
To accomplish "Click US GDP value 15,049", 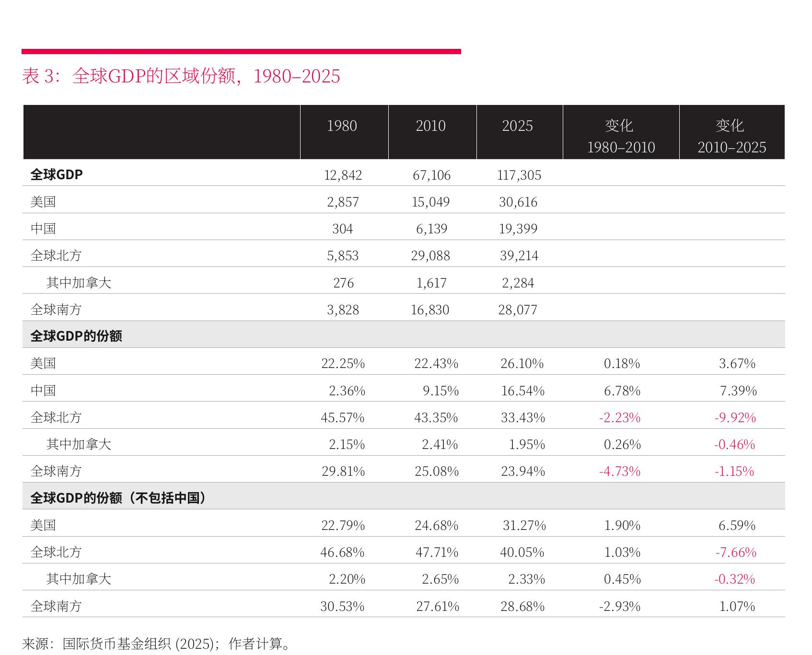I will pos(431,202).
